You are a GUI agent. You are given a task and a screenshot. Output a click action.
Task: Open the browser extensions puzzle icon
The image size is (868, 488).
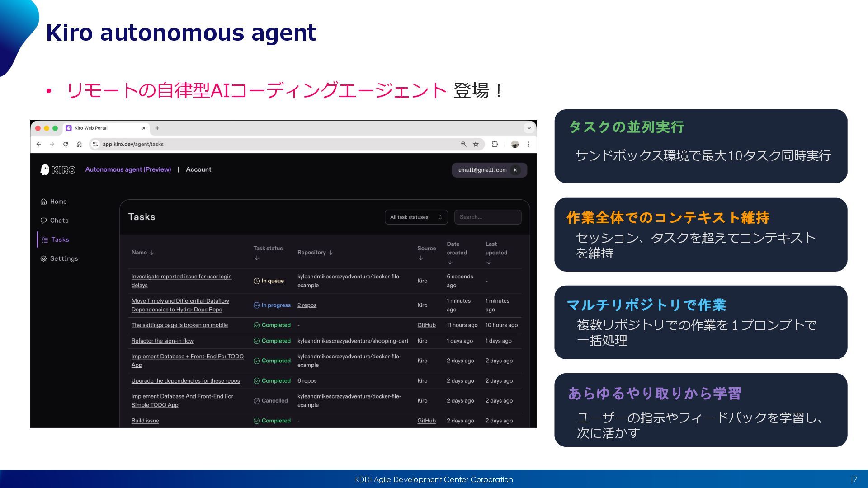point(495,144)
